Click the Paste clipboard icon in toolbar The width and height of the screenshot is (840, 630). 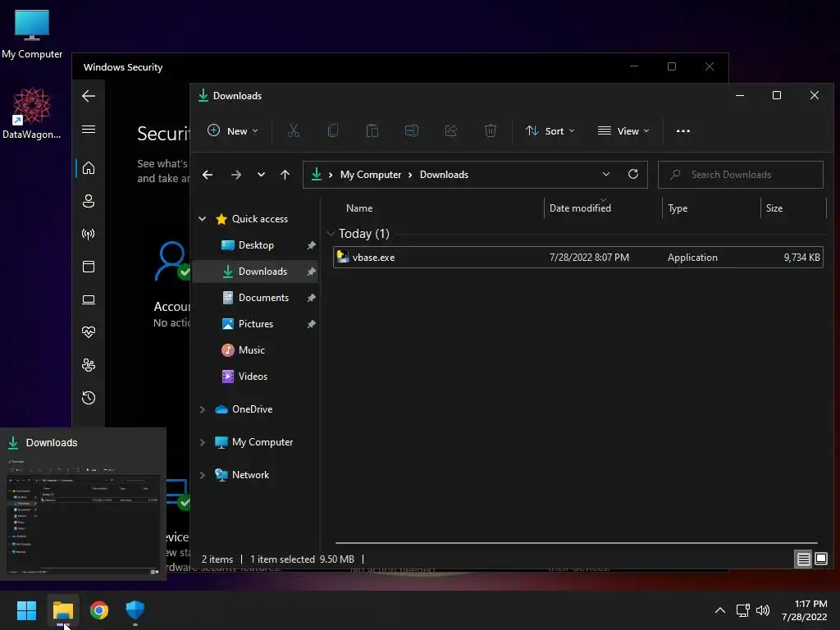click(x=372, y=130)
